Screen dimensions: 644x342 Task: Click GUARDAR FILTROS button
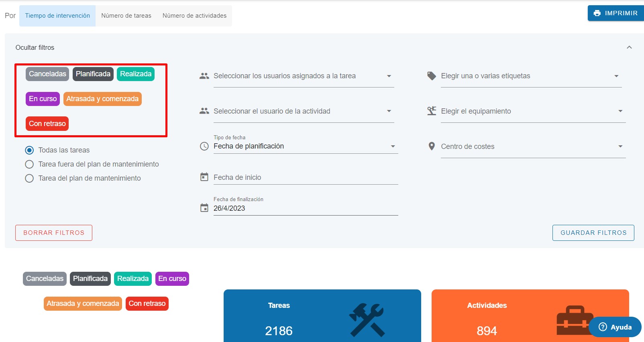click(x=593, y=233)
